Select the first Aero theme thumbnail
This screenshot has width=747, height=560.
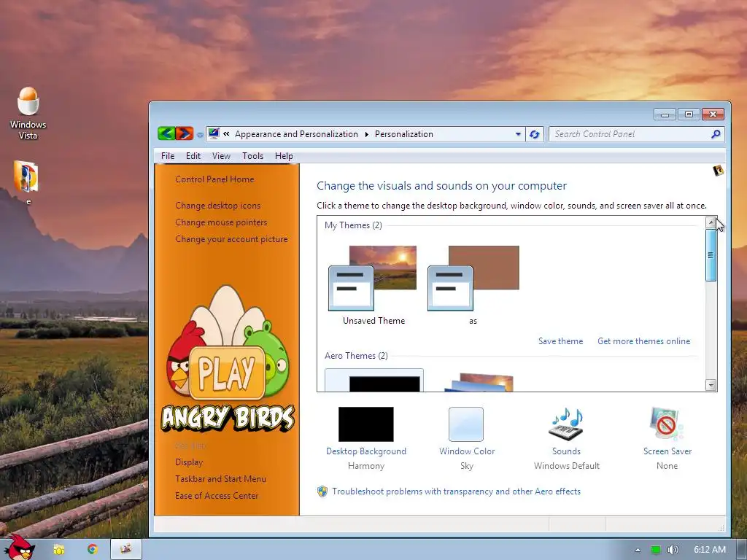tap(374, 380)
